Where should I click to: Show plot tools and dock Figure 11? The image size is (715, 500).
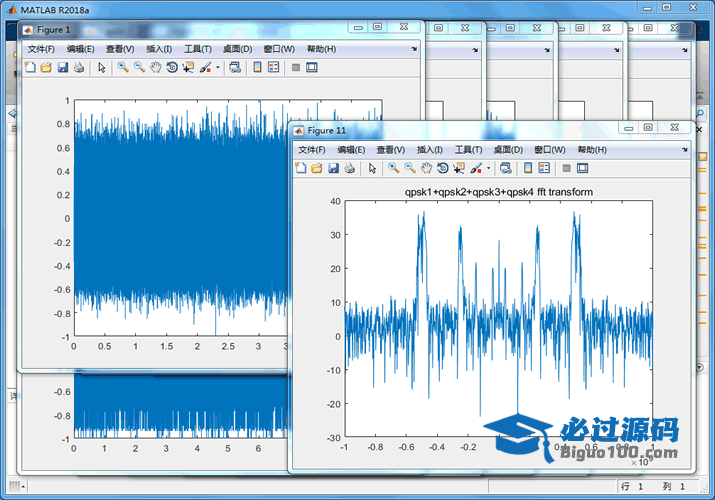click(x=582, y=168)
